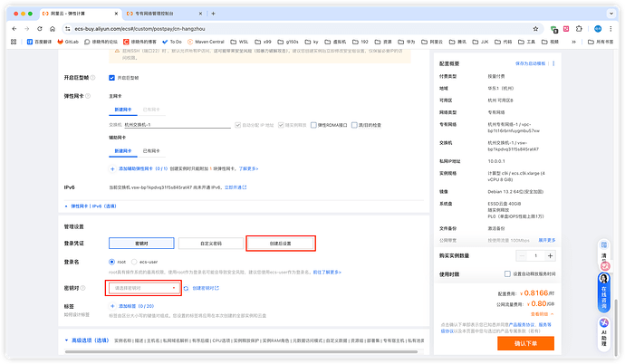The width and height of the screenshot is (625, 364).
Task: Select the ecs-user login name radio
Action: [135, 262]
